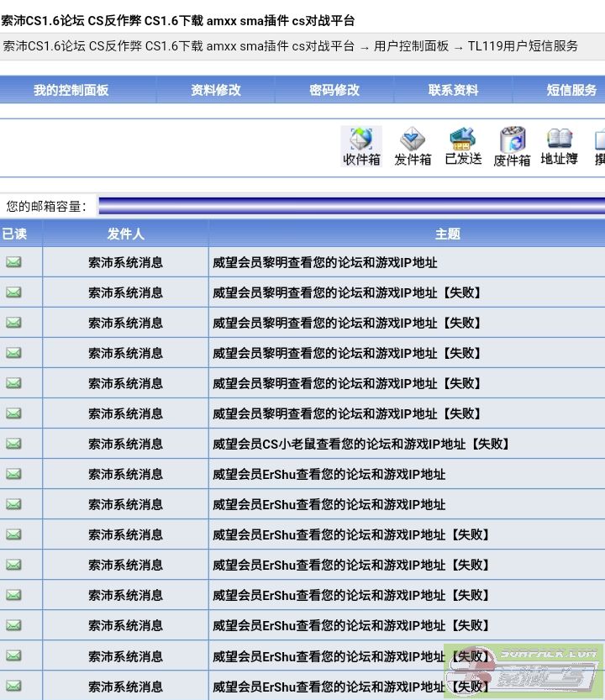This screenshot has width=605, height=700.
Task: Click the 主题 column header
Action: click(x=448, y=234)
